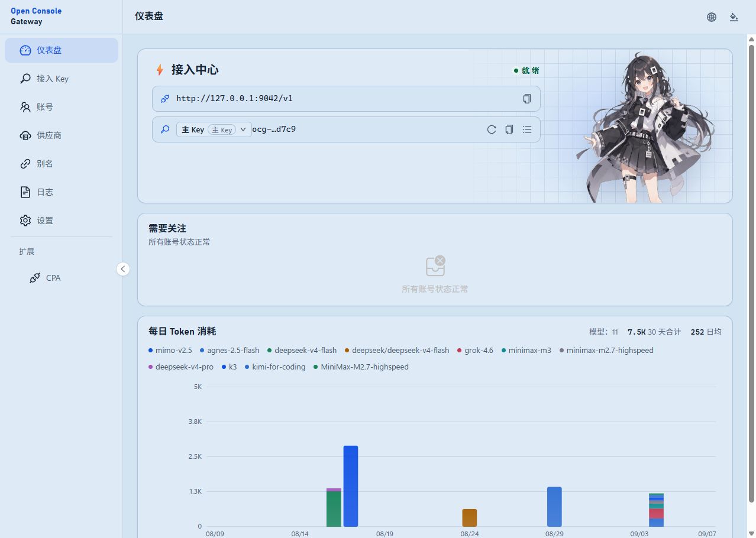Click the gear icon beside 设置
Viewport: 756px width, 538px height.
25,221
